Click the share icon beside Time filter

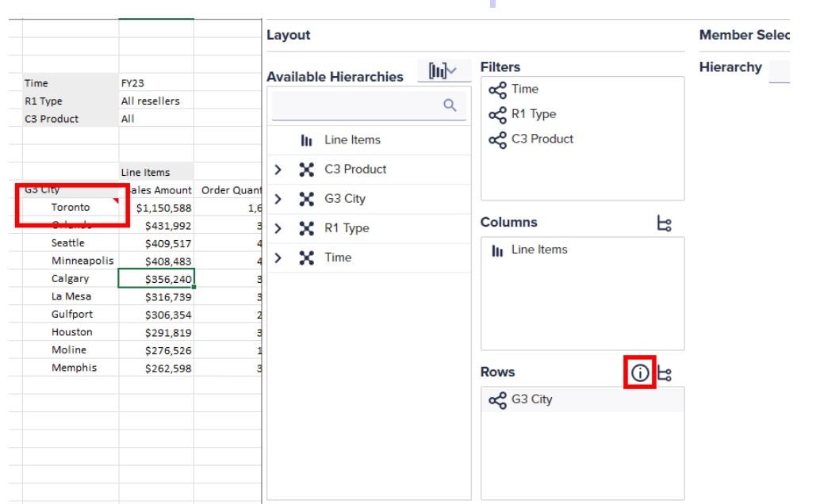point(497,90)
